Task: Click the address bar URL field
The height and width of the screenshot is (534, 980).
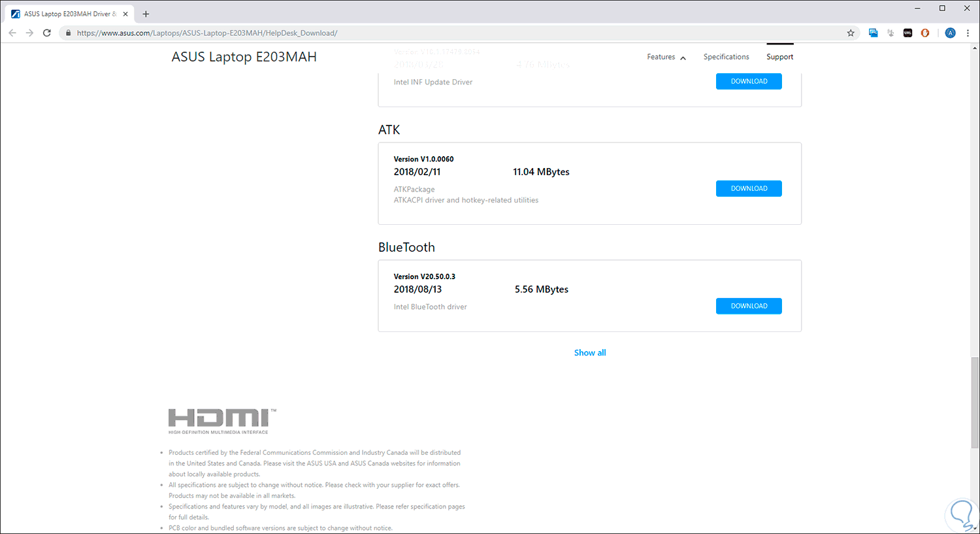Action: 457,33
